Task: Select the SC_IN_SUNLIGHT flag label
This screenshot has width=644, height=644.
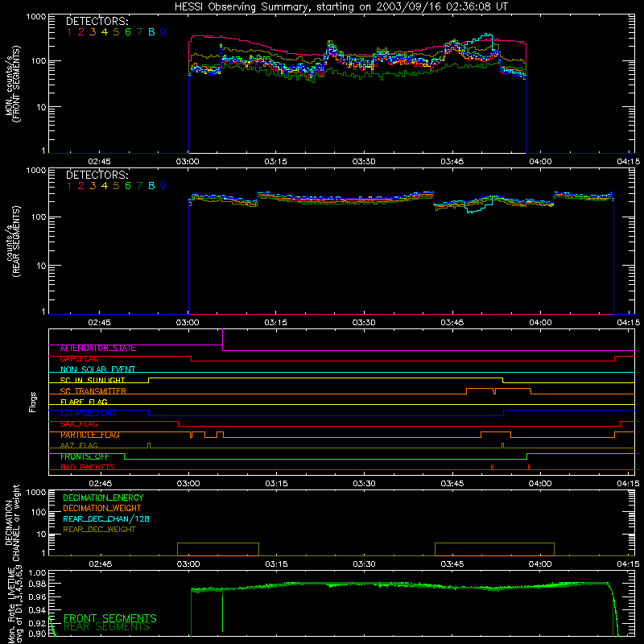Action: coord(93,380)
